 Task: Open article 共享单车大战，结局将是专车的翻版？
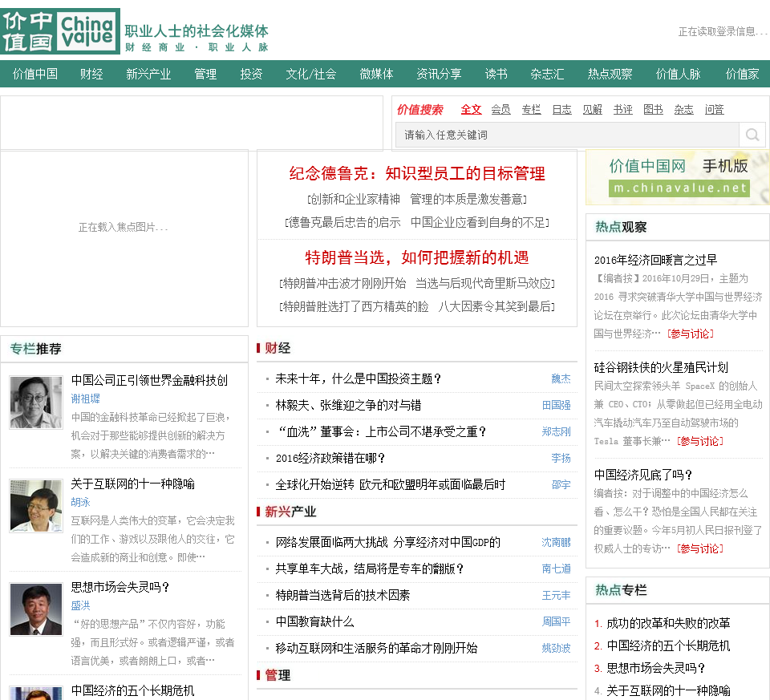pyautogui.click(x=369, y=568)
